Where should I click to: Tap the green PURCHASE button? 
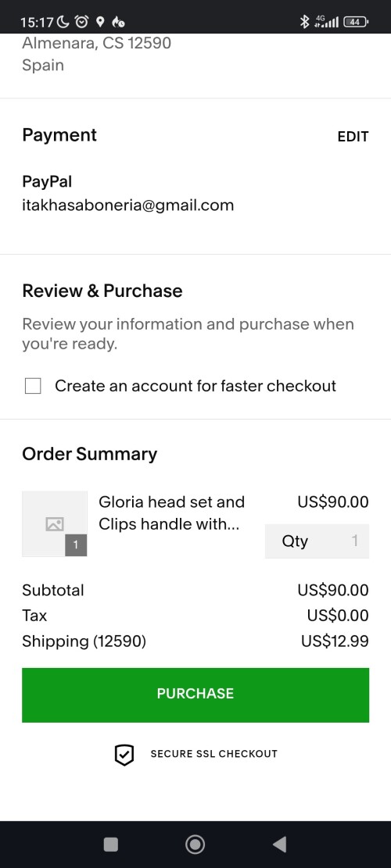(x=195, y=695)
